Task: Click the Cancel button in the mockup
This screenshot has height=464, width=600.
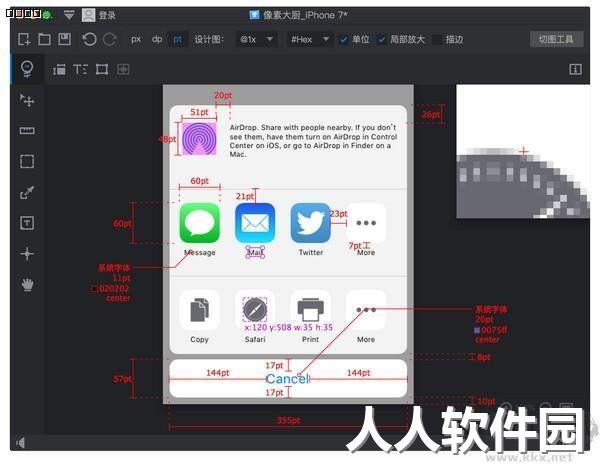Action: click(288, 379)
